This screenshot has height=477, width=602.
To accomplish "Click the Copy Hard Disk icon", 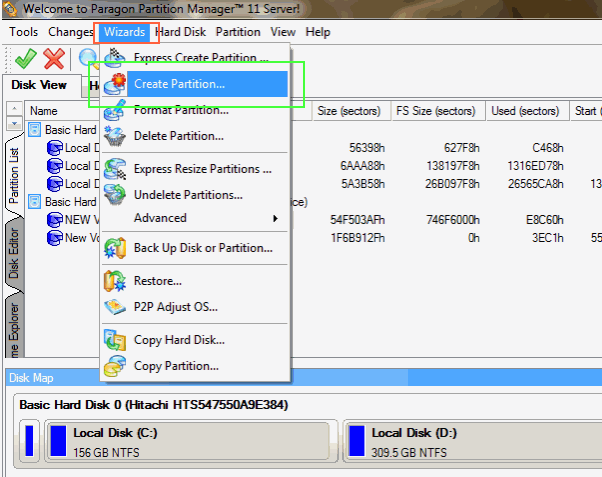I will click(116, 340).
